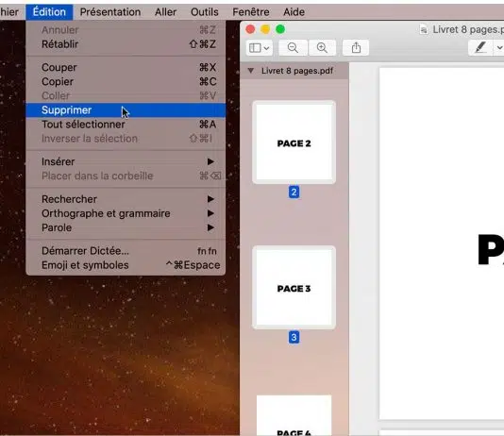Minimize the Preview window with yellow button

(265, 29)
